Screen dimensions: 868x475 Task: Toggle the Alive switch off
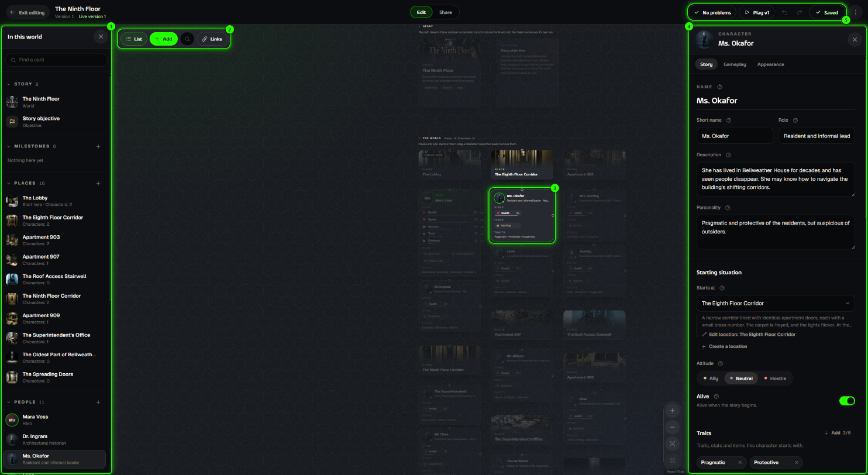(847, 401)
